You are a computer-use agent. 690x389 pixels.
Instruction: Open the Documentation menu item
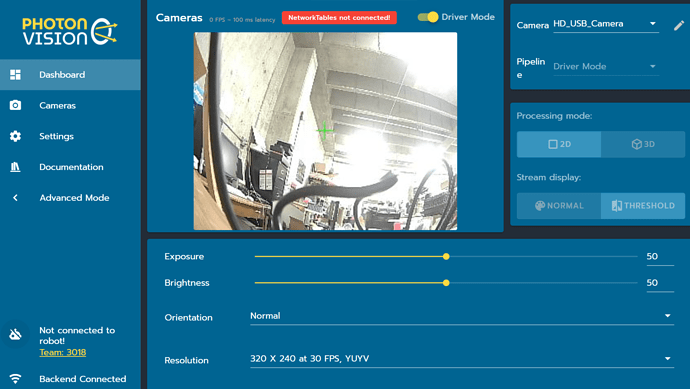(x=70, y=167)
